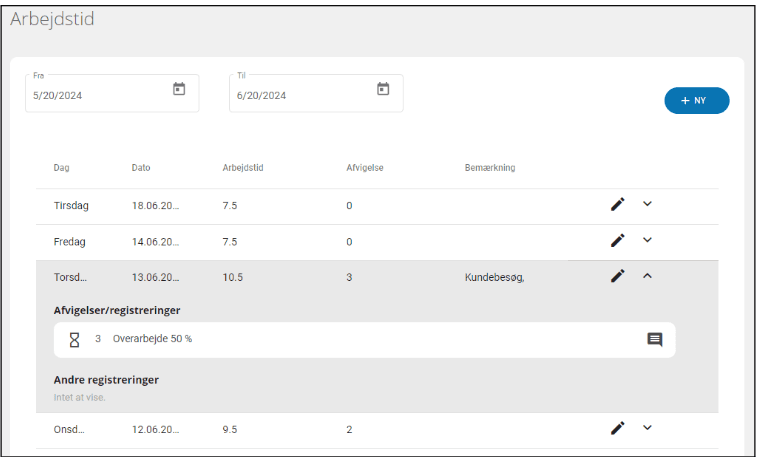The width and height of the screenshot is (759, 457).
Task: Edit the Tirsdag 18.06 entry
Action: click(617, 205)
